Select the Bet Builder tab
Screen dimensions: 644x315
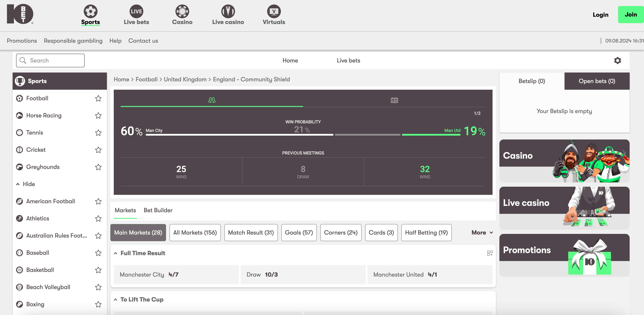[x=158, y=210]
